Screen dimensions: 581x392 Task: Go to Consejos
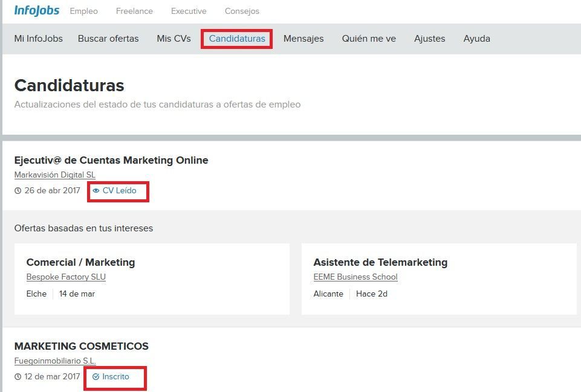pos(242,11)
